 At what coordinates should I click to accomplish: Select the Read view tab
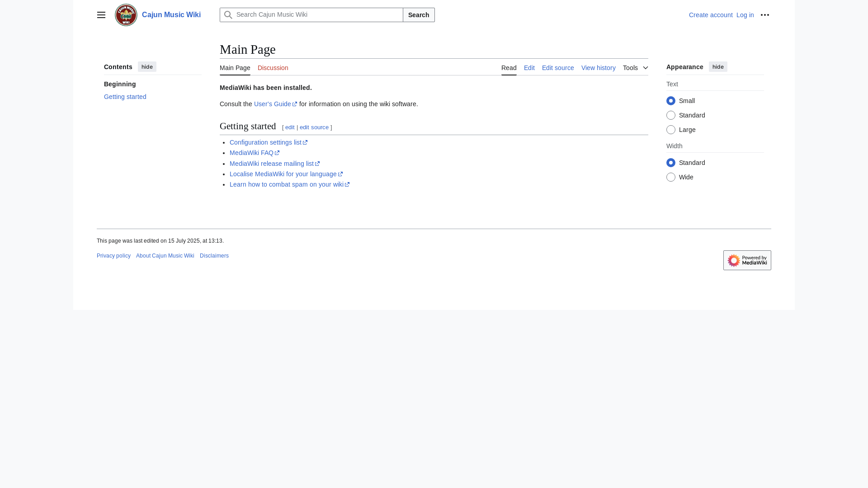point(509,68)
